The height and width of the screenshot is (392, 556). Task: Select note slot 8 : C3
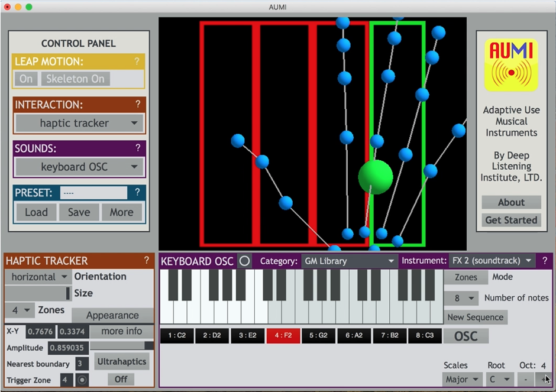pos(425,336)
